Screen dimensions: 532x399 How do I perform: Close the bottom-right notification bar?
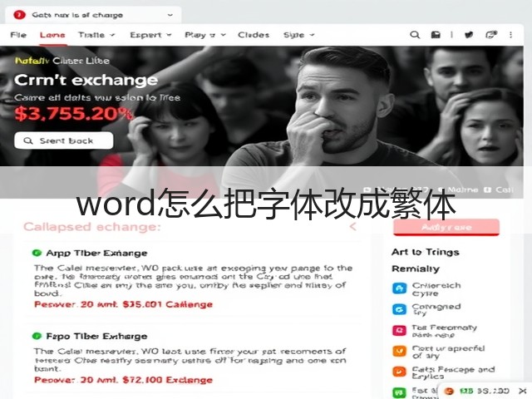(523, 391)
